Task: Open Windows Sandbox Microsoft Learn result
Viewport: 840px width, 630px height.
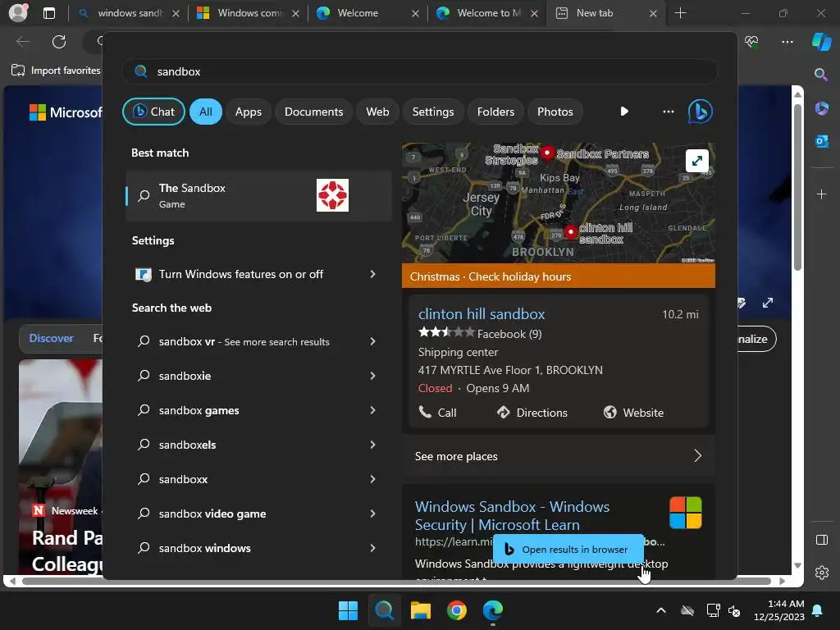Action: (x=512, y=516)
